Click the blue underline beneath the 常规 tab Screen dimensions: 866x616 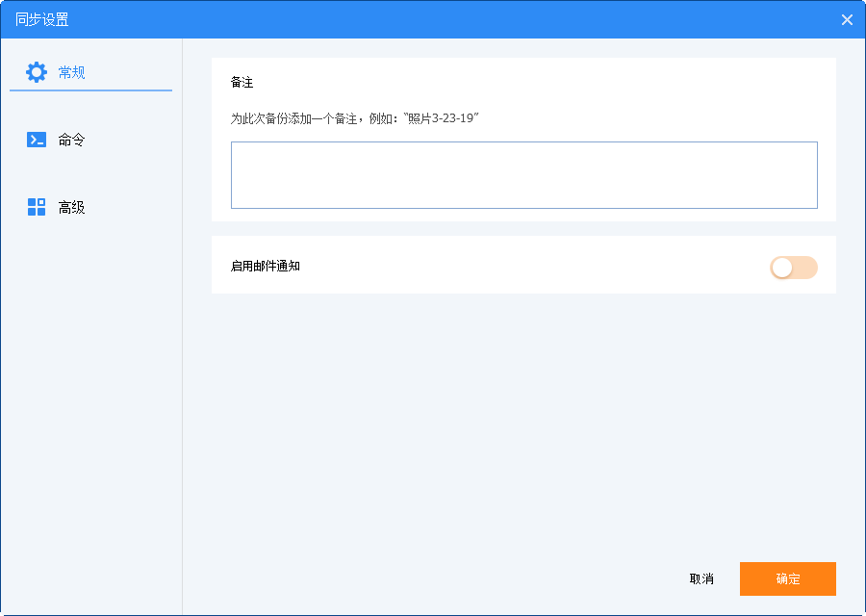coord(90,90)
